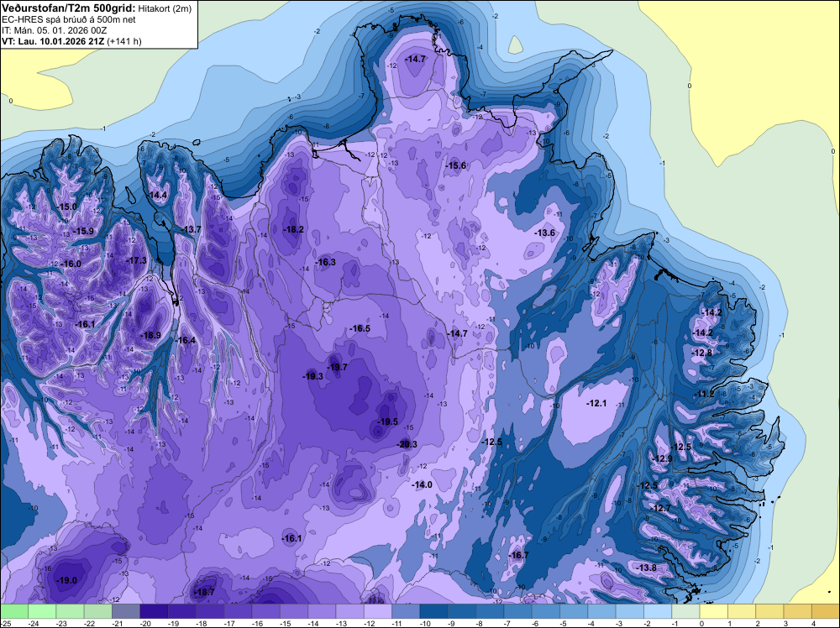The height and width of the screenshot is (628, 840).
Task: Select the -19.7 temperature label
Action: click(338, 367)
